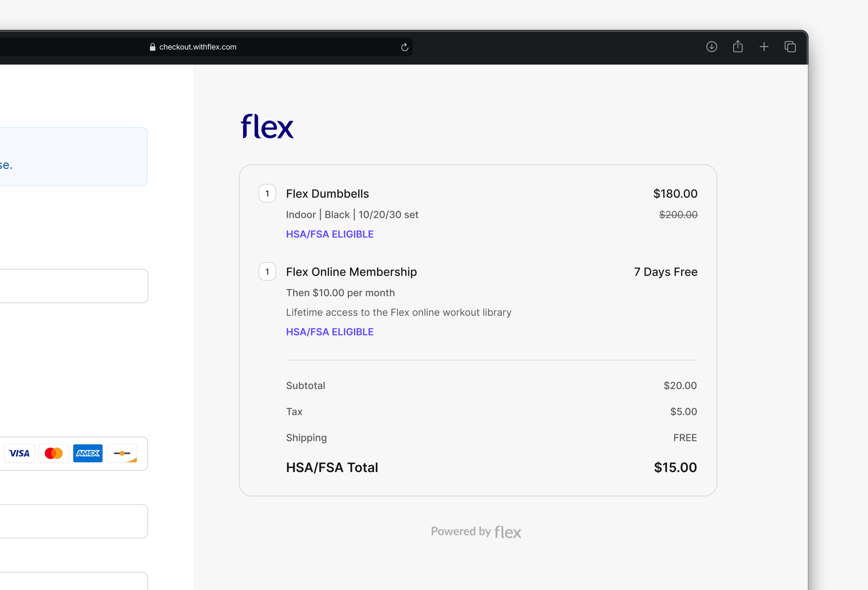Image resolution: width=868 pixels, height=590 pixels.
Task: Click the padlock icon in address bar
Action: point(152,47)
